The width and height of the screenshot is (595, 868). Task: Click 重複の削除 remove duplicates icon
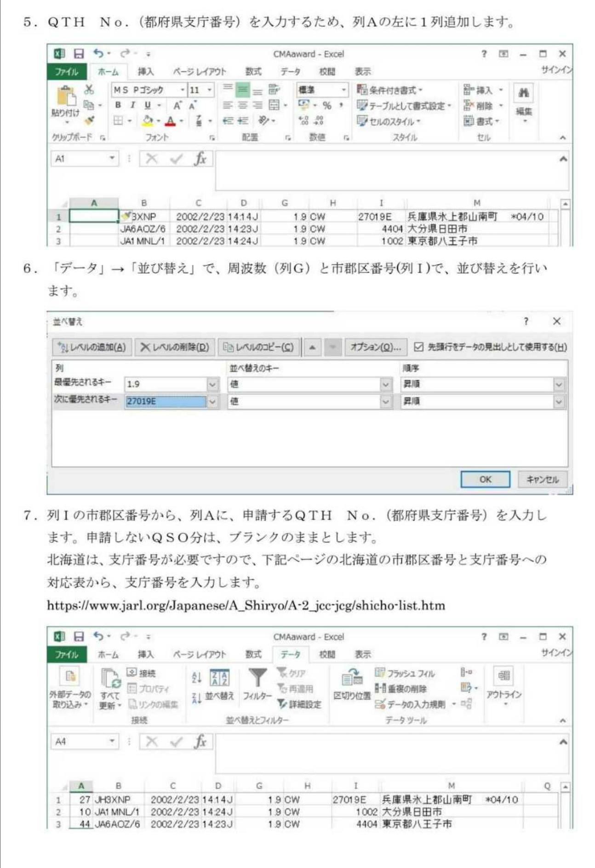pyautogui.click(x=380, y=688)
